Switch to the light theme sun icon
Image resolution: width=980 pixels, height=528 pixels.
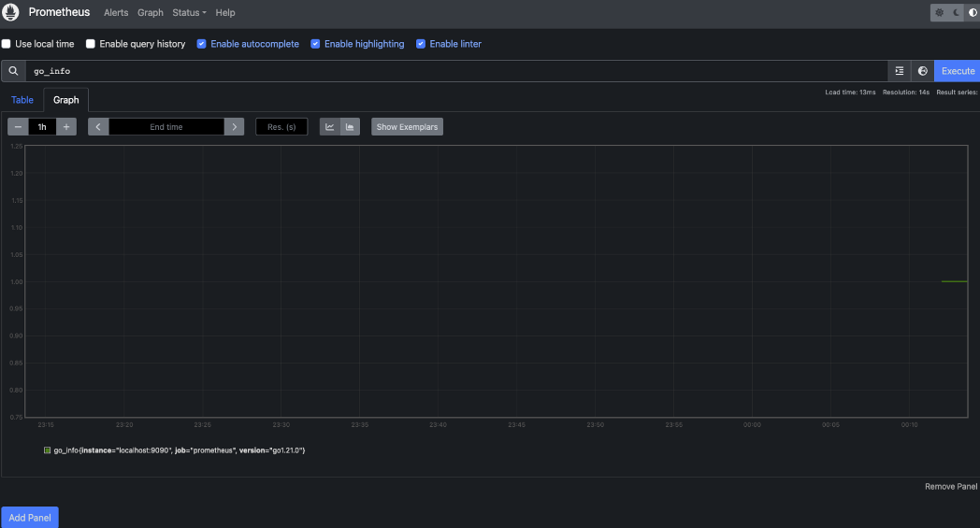coord(939,12)
